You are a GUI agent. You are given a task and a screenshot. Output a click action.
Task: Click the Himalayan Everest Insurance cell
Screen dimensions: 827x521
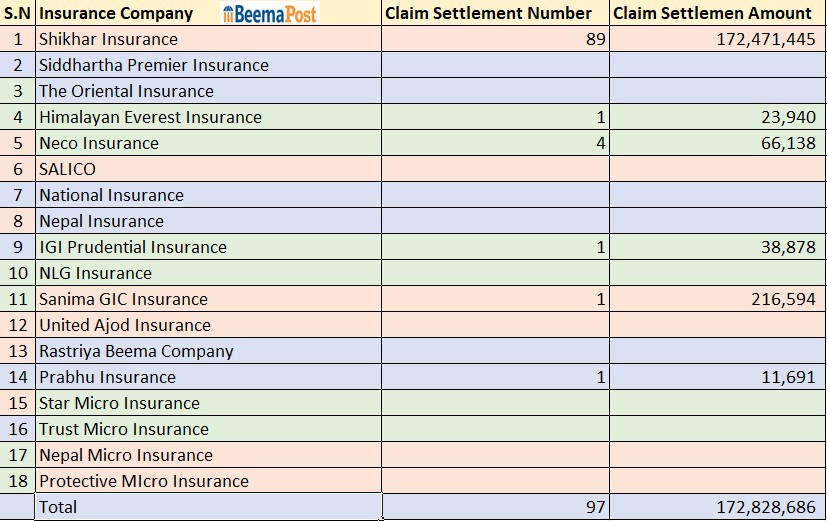[150, 117]
